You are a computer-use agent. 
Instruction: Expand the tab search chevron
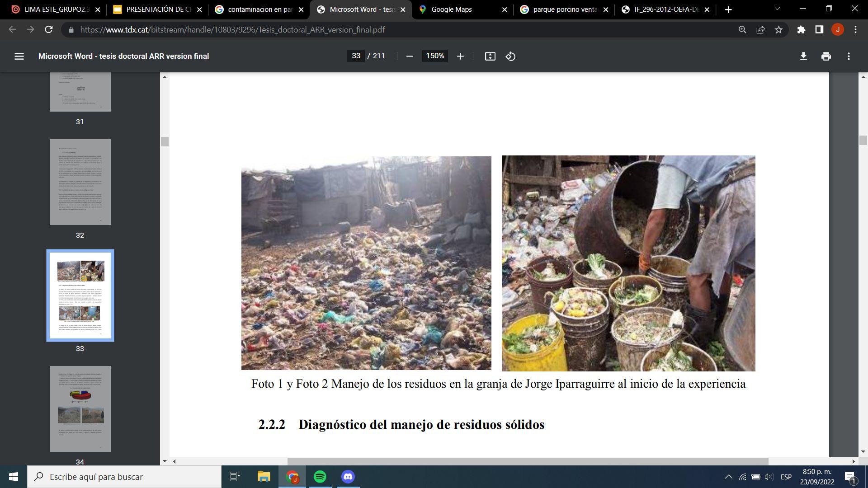[x=777, y=9]
